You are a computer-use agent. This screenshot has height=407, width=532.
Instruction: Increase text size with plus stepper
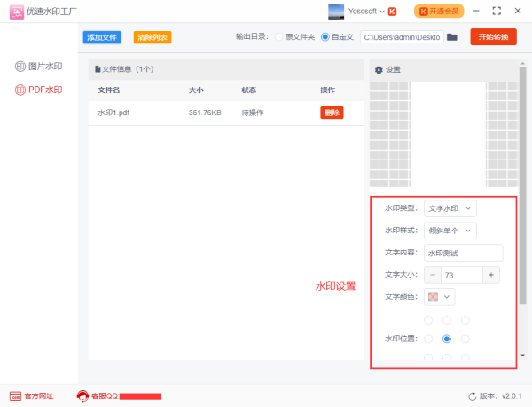tap(492, 275)
